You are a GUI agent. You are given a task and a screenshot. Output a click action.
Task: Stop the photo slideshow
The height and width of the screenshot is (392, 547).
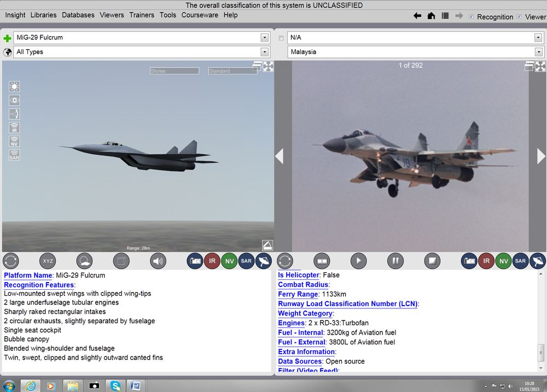click(x=432, y=261)
